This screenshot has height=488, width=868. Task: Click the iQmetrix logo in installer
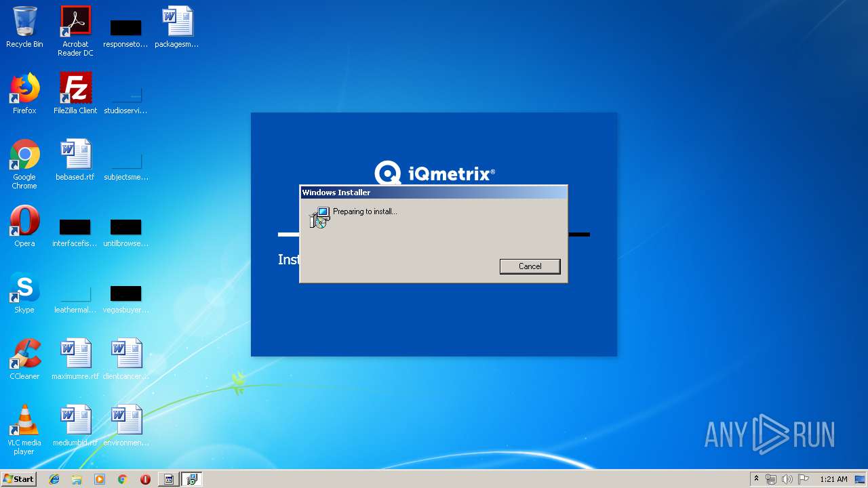click(x=435, y=174)
